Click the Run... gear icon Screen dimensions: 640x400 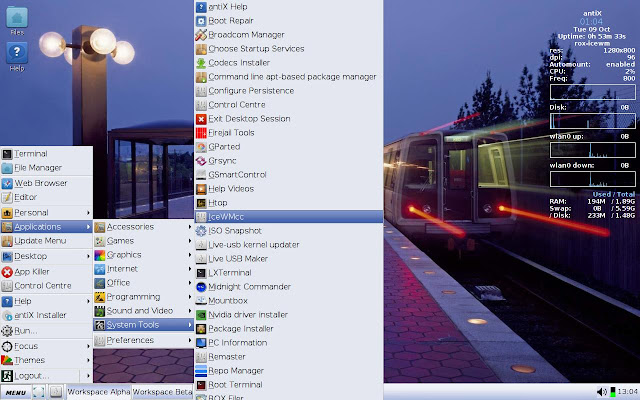[7, 331]
